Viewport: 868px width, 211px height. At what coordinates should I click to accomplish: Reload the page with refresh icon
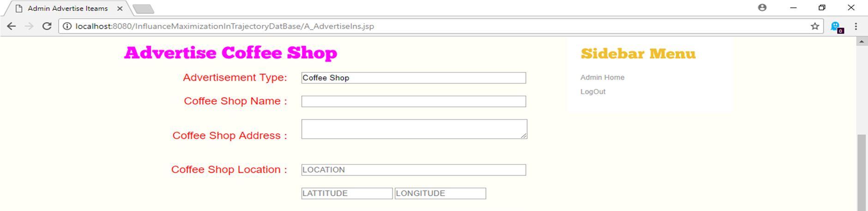click(47, 26)
